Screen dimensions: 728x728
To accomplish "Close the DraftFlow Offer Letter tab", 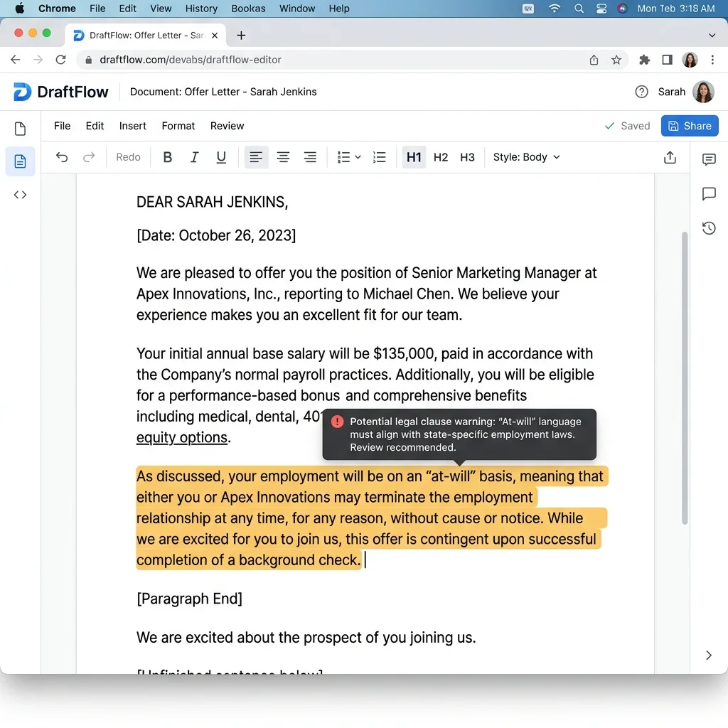I will tap(215, 36).
